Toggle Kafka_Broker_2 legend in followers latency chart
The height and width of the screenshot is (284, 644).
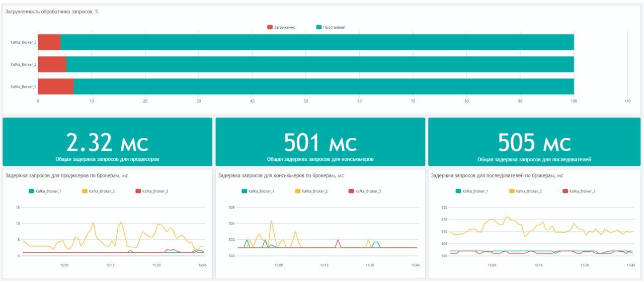[x=524, y=191]
